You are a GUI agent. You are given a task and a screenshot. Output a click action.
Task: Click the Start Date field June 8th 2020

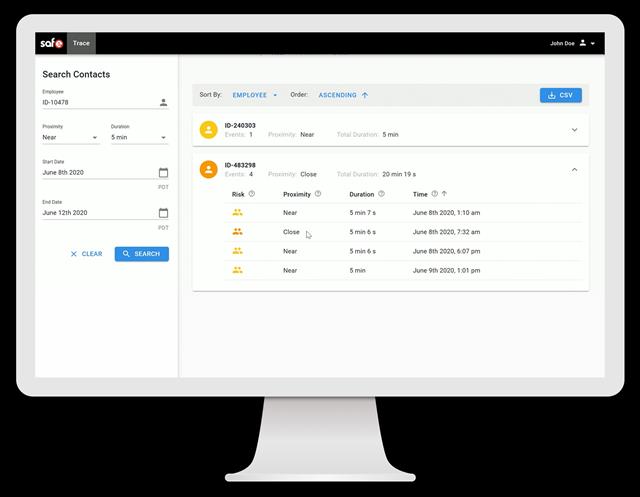coord(105,173)
